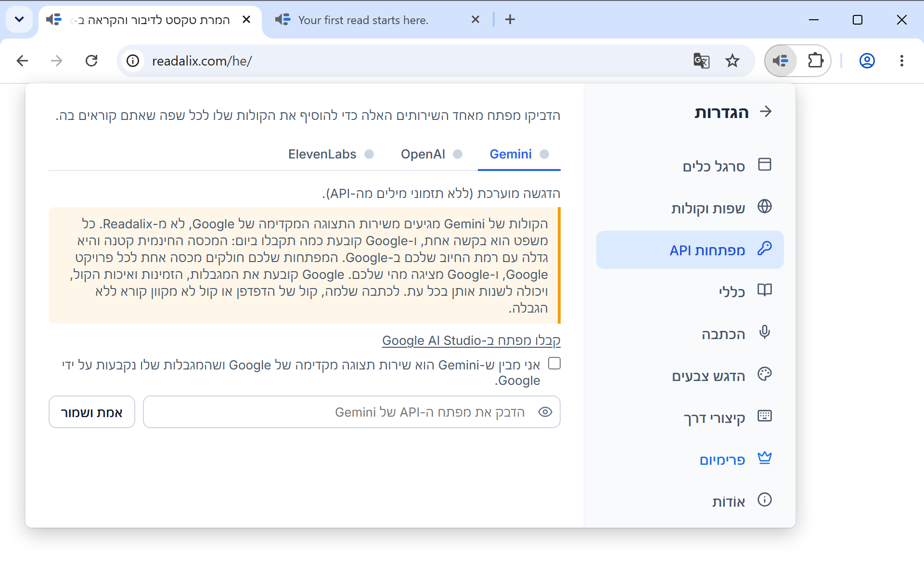Open the קיצורי דרך keyboard icon
Image resolution: width=924 pixels, height=578 pixels.
(764, 416)
